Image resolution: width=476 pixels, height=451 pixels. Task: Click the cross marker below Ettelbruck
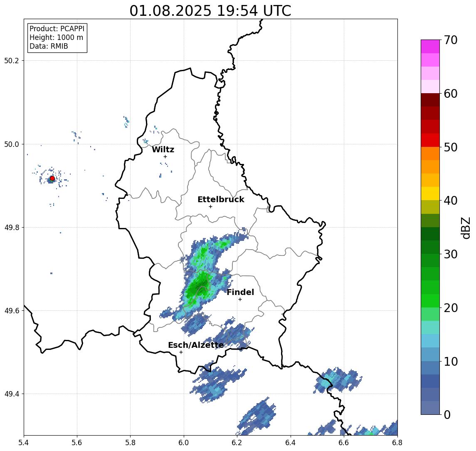click(x=210, y=207)
